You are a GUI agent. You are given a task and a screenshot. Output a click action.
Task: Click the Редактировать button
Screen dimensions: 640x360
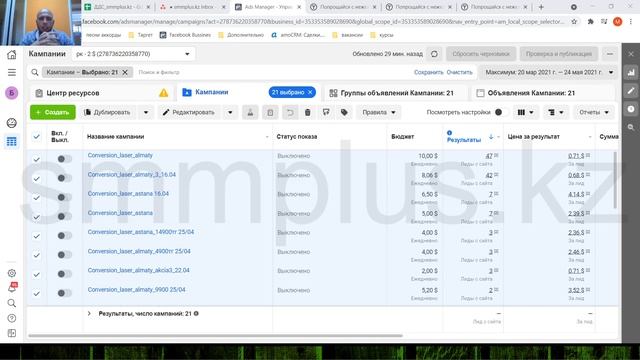(189, 112)
